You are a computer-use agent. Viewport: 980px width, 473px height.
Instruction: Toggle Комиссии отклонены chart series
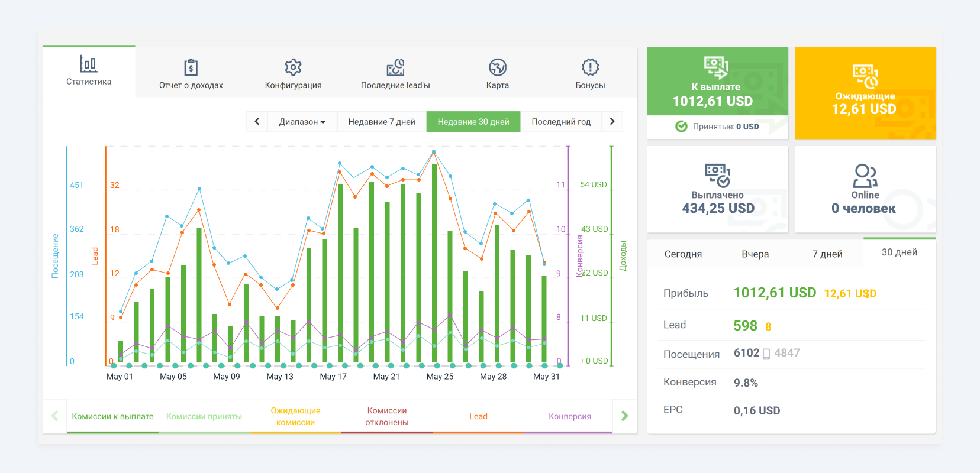(387, 416)
